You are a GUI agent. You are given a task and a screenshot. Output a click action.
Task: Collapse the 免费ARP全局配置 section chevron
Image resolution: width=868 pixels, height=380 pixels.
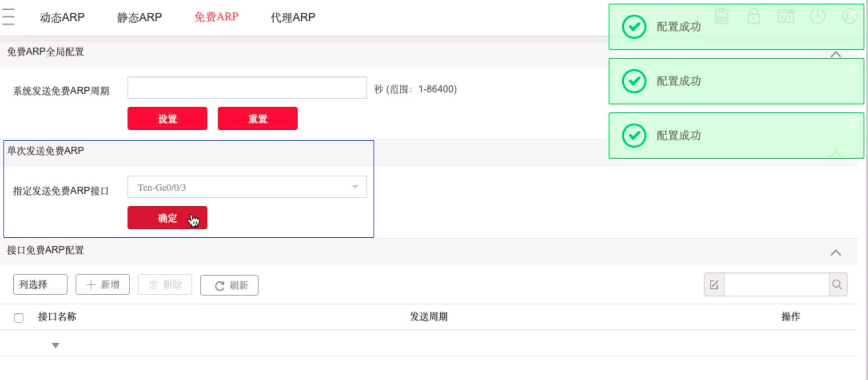point(836,54)
